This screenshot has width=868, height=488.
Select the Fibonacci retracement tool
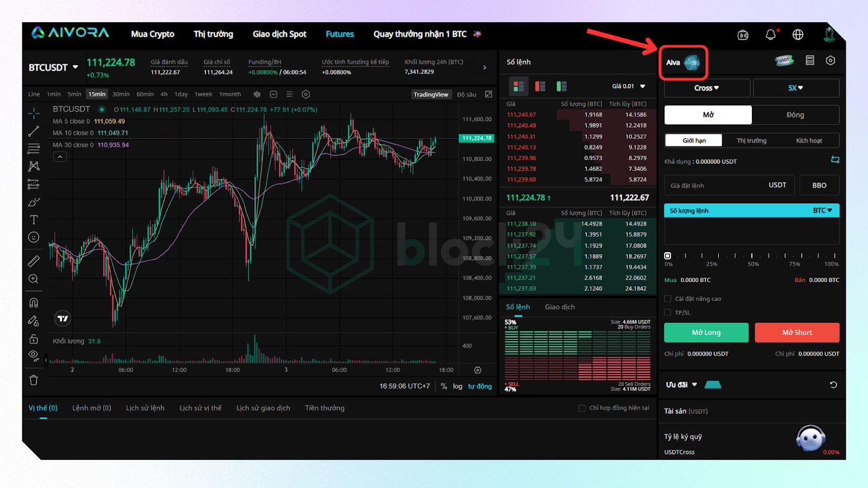point(34,149)
